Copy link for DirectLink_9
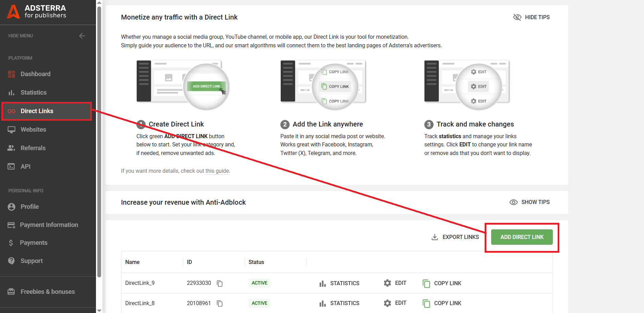 click(x=442, y=284)
